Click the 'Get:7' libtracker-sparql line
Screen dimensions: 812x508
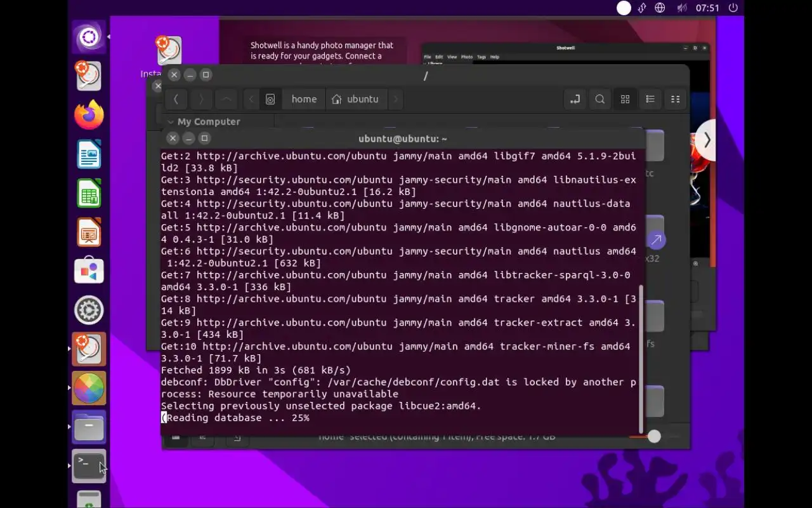click(396, 281)
